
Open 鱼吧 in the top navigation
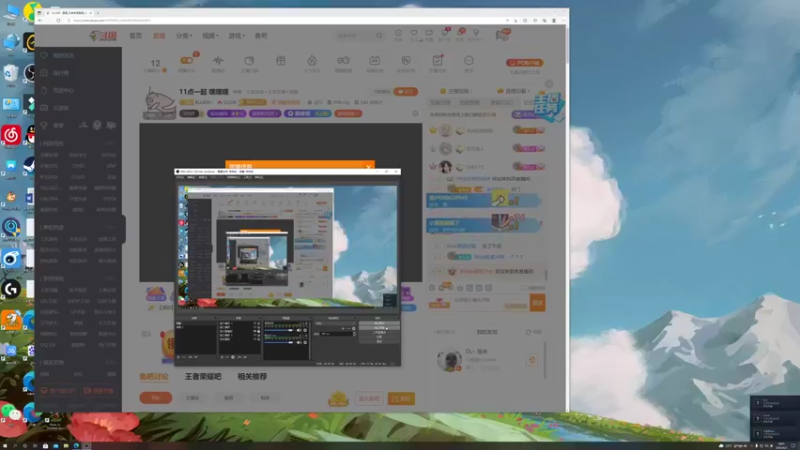point(261,36)
